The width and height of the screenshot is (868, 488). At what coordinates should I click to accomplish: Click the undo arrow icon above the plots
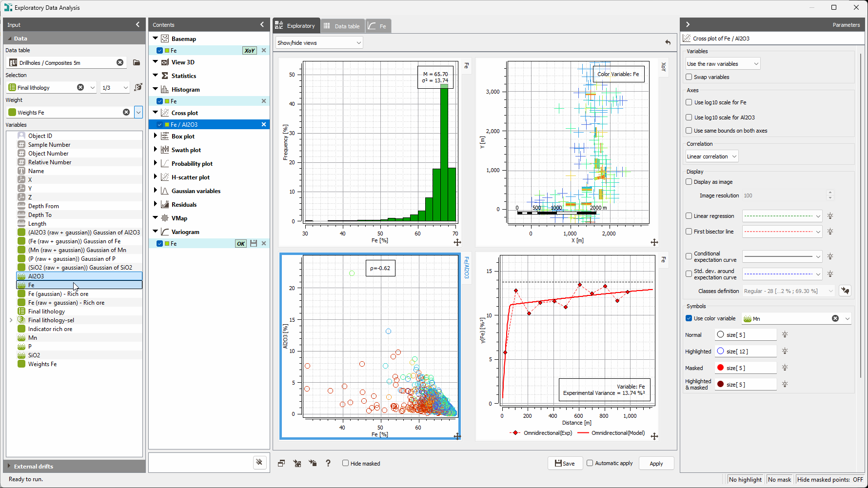668,42
